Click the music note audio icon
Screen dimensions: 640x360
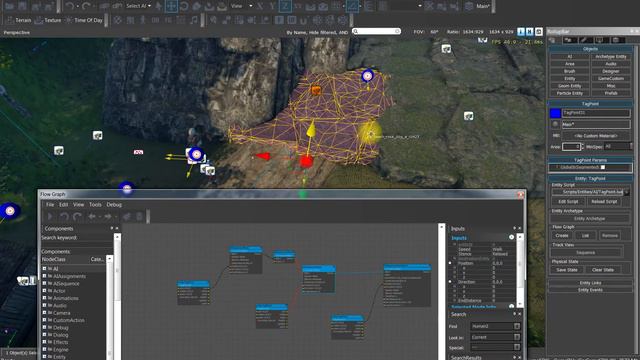tap(194, 20)
